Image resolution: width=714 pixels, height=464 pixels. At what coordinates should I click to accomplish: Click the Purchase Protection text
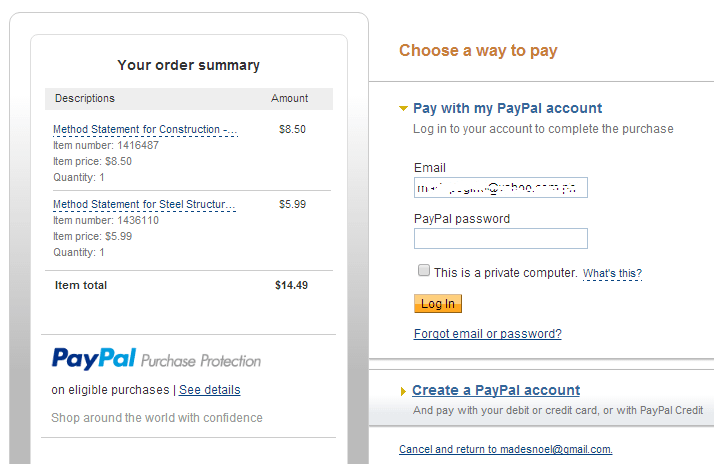point(201,361)
